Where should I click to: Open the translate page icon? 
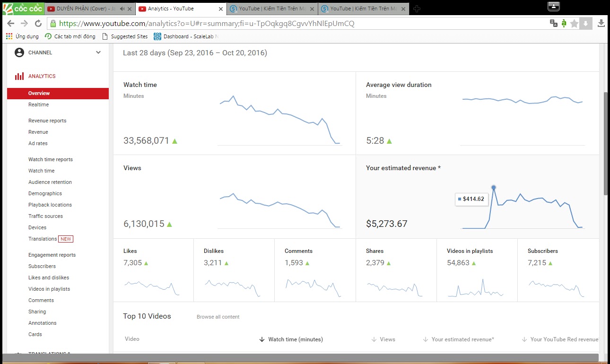tap(553, 23)
